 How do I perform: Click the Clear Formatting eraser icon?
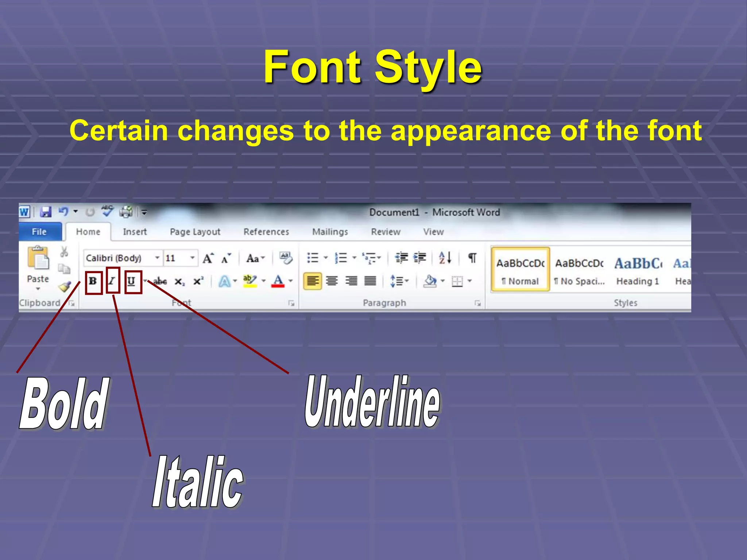286,258
